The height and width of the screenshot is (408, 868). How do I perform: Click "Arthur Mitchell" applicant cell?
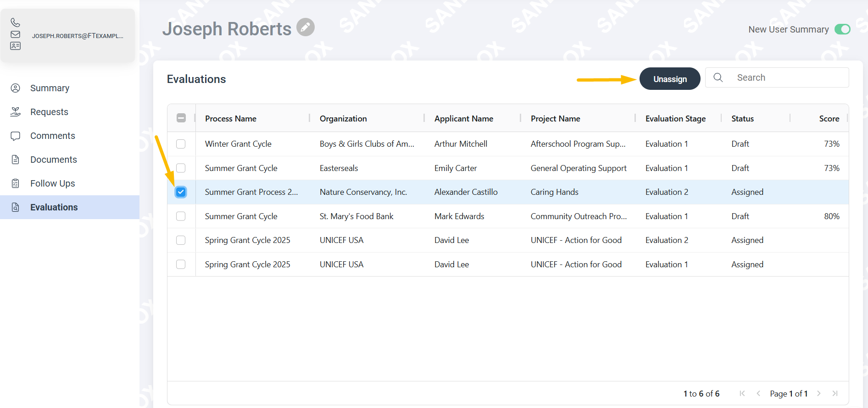(461, 144)
